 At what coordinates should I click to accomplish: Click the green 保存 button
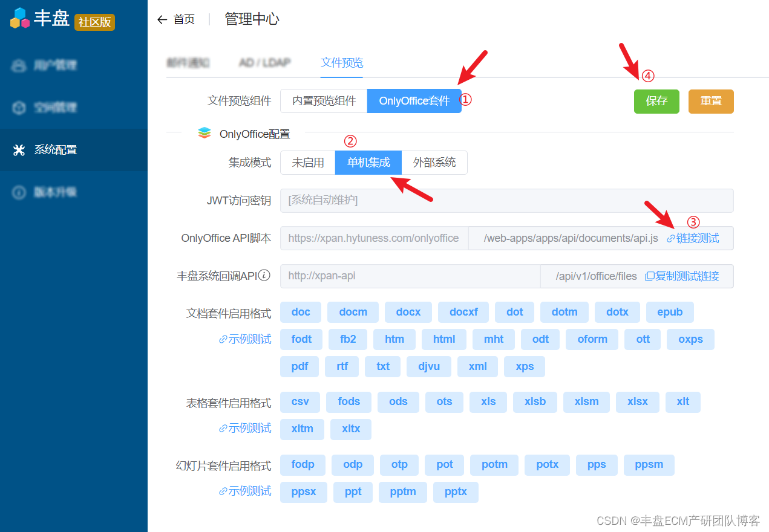656,102
